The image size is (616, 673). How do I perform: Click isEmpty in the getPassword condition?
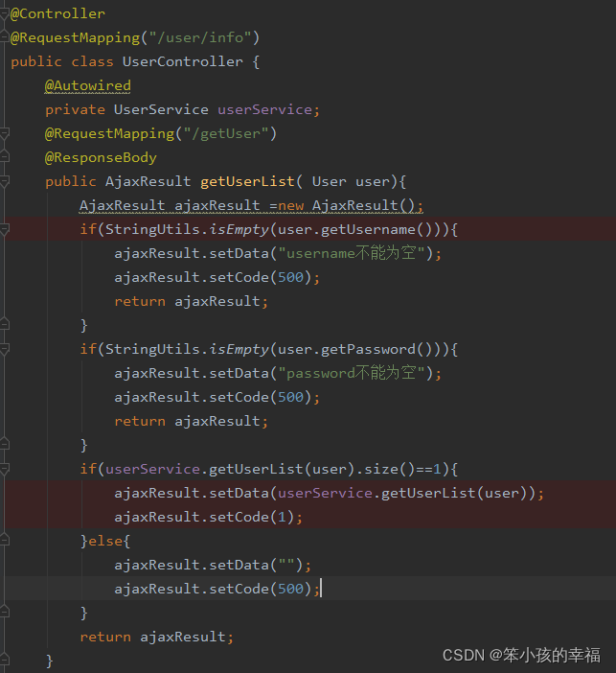[239, 349]
